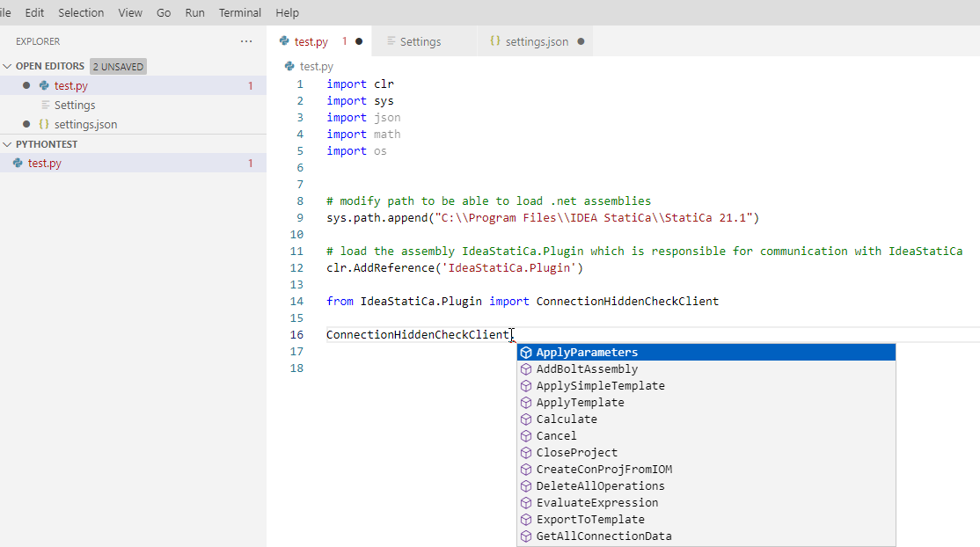Select ApplySimpleTemplate suggestion
The width and height of the screenshot is (980, 547).
(706, 386)
